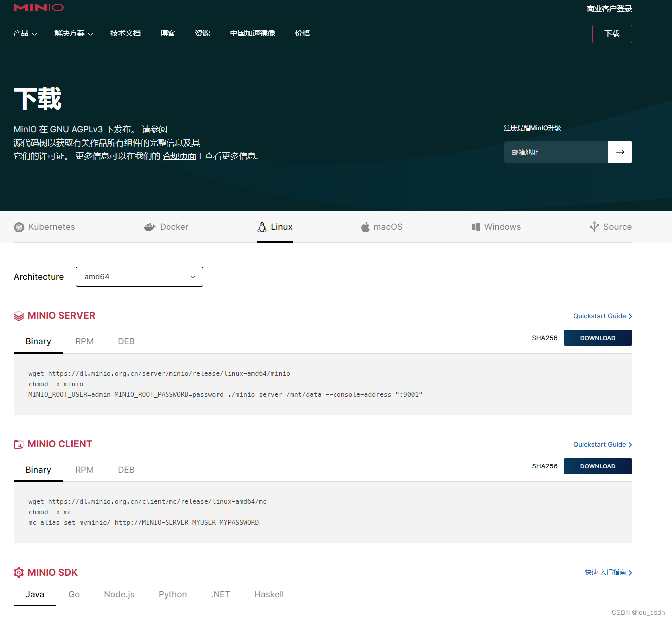This screenshot has height=620, width=672.
Task: Select the MinIO Client DEB tab
Action: (x=126, y=470)
